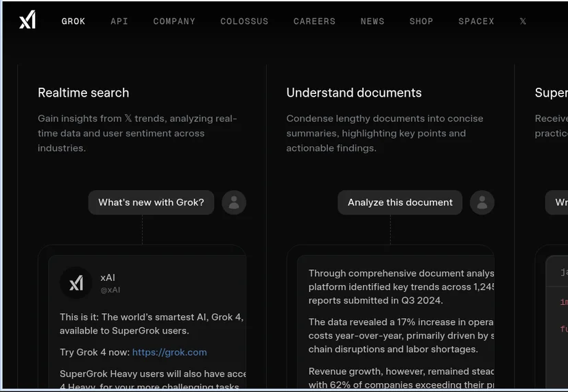Click the xAI profile picture in the post
Image resolution: width=568 pixels, height=392 pixels.
point(76,282)
